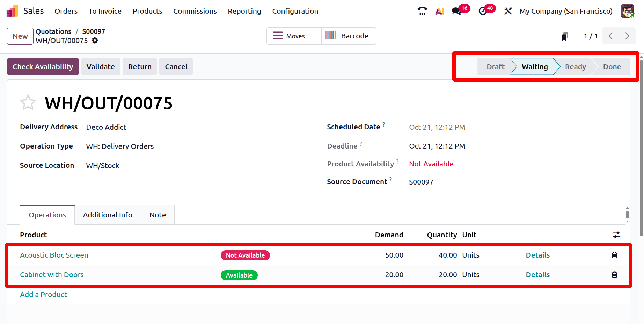The height and width of the screenshot is (324, 644).
Task: Delete the Cabinet with Doors line
Action: [x=614, y=275]
